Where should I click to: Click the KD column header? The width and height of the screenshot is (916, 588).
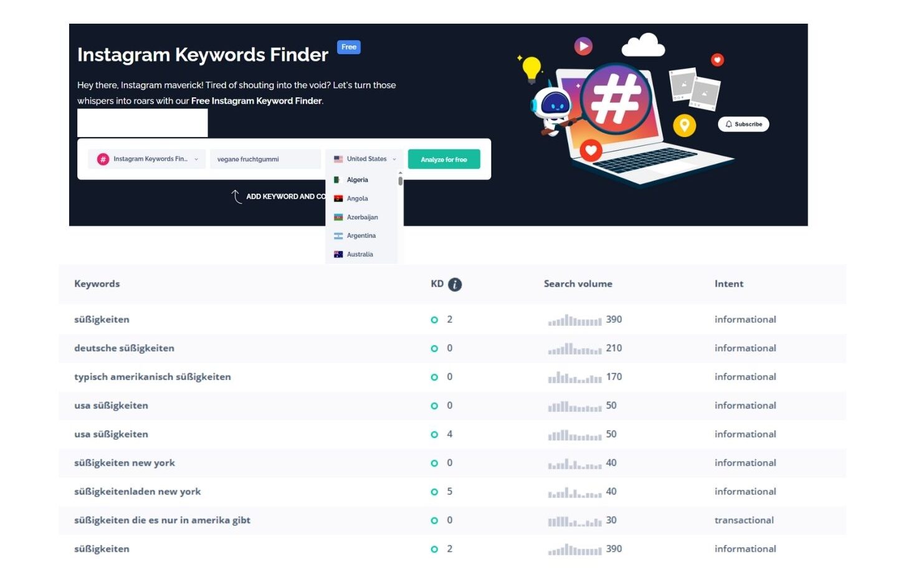437,284
